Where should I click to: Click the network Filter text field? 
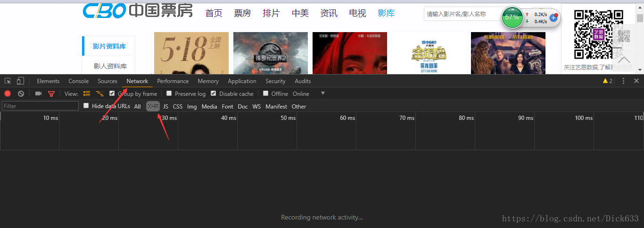tap(40, 106)
